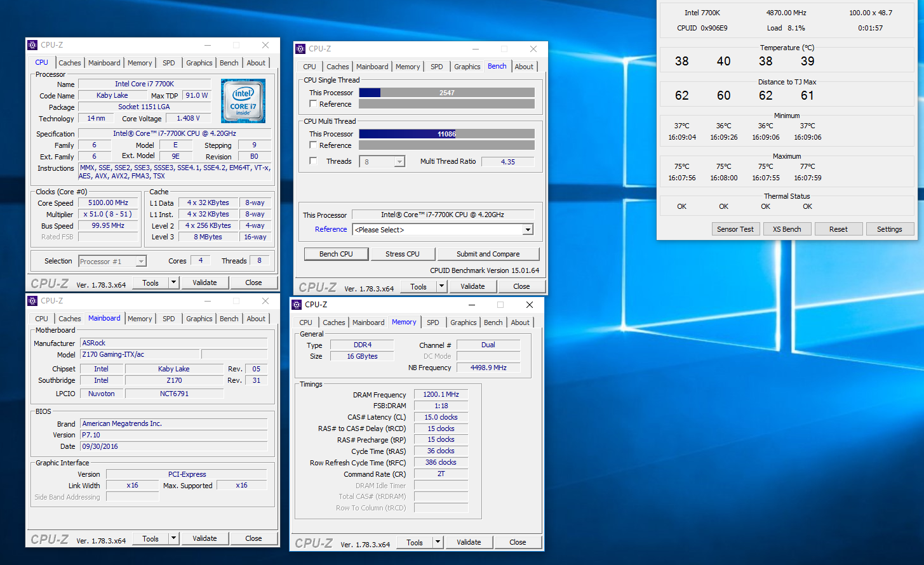Image resolution: width=924 pixels, height=565 pixels.
Task: Expand Tools dropdown arrow in Memory window
Action: click(438, 542)
